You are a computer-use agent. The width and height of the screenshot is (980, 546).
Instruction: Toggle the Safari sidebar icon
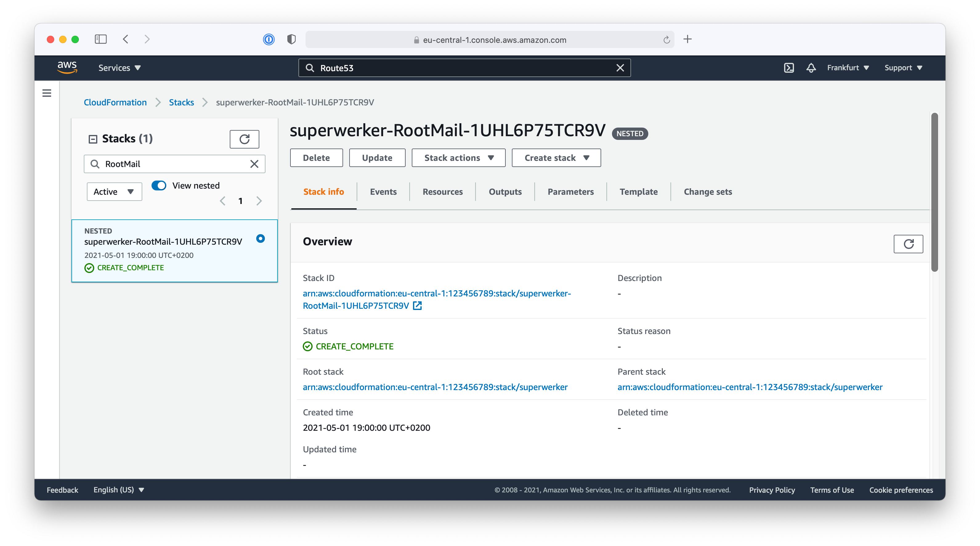100,39
